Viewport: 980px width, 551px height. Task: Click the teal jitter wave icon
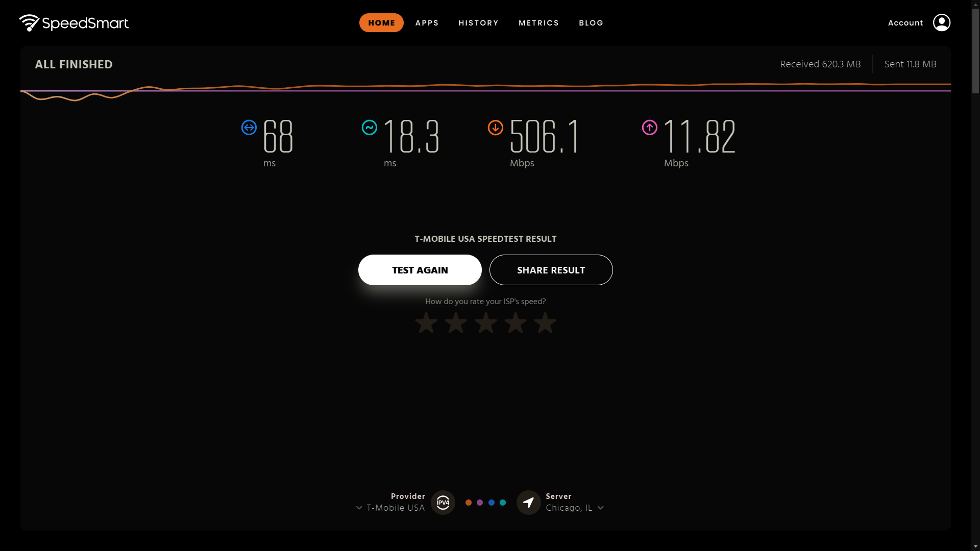(370, 128)
